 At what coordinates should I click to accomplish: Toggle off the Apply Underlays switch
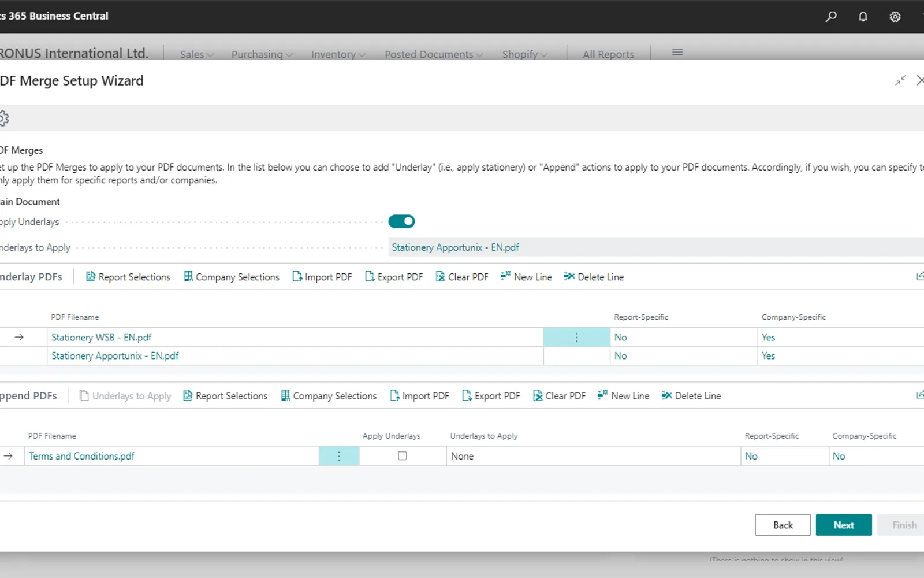click(401, 221)
